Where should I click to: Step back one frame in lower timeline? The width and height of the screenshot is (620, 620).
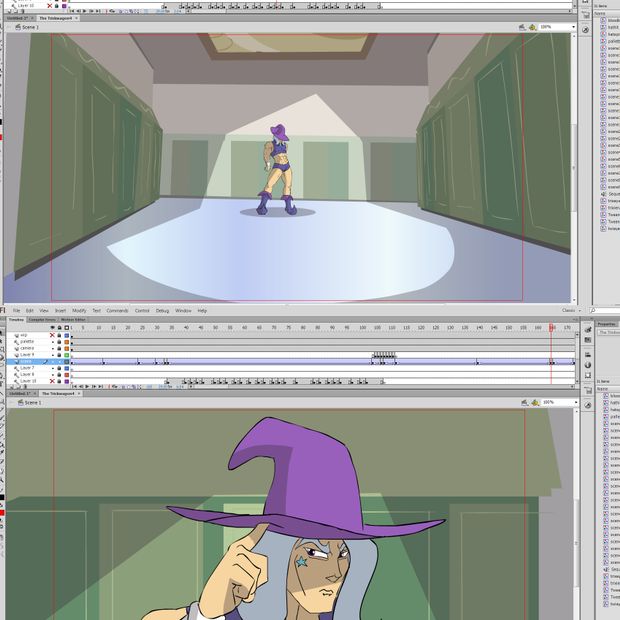point(81,387)
